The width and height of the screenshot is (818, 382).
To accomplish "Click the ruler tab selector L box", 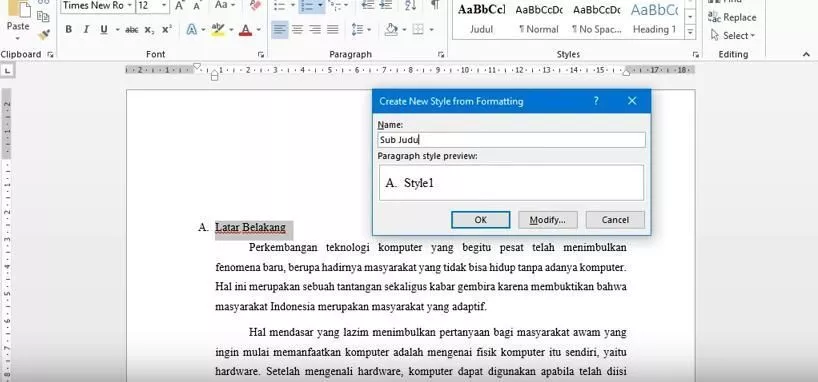I will tap(8, 69).
